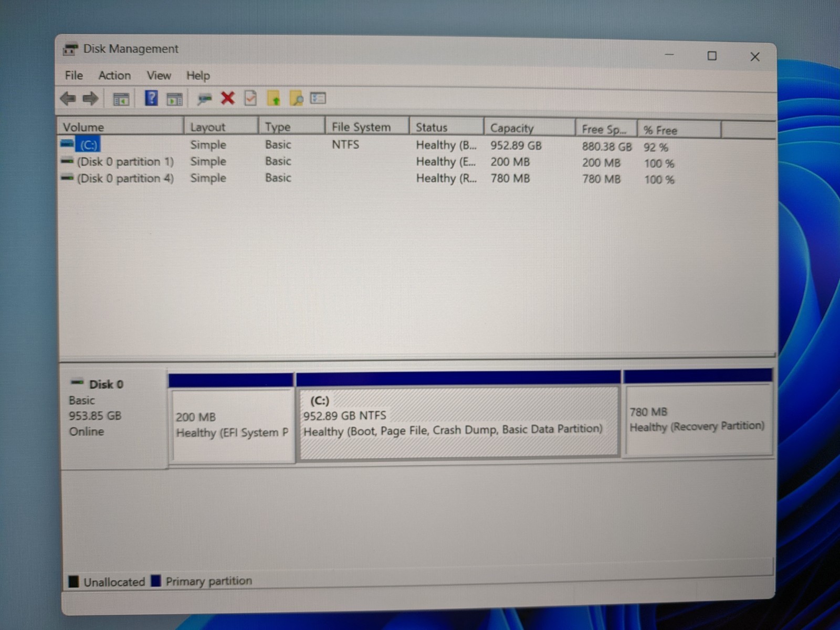
Task: Click the Back arrow in the toolbar
Action: tap(68, 98)
